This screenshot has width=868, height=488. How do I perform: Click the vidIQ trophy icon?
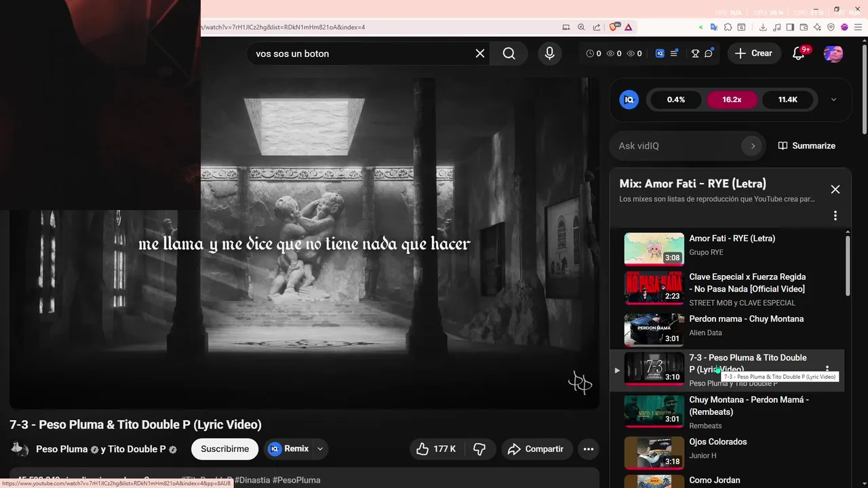(x=695, y=54)
